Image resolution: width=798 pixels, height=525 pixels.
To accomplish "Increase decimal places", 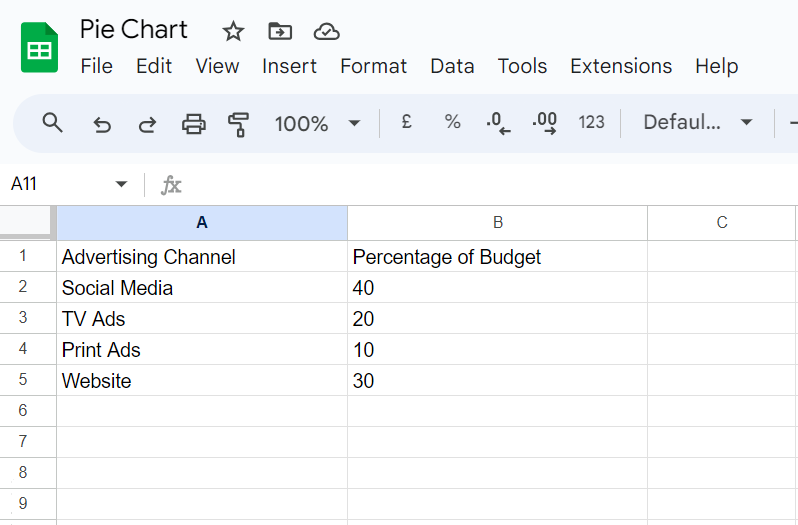I will pyautogui.click(x=545, y=123).
